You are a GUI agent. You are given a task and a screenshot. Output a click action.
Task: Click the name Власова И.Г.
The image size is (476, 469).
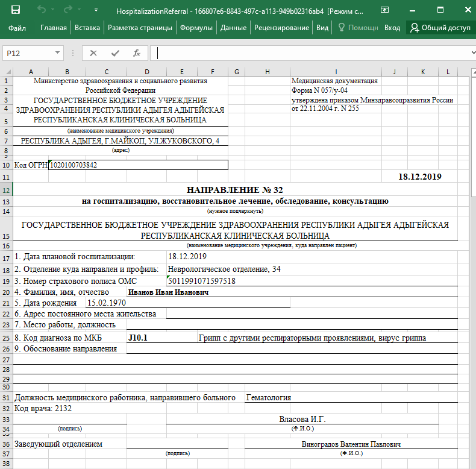coord(302,419)
